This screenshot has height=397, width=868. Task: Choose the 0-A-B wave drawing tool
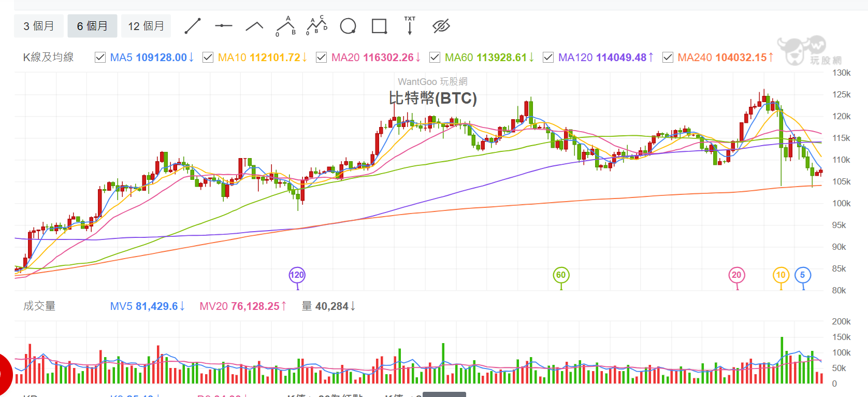286,26
